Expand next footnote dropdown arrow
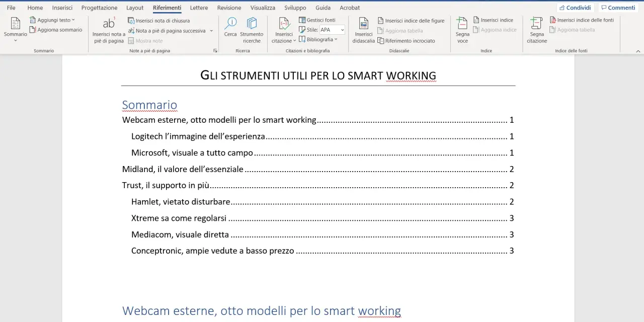Image resolution: width=644 pixels, height=322 pixels. pyautogui.click(x=211, y=31)
